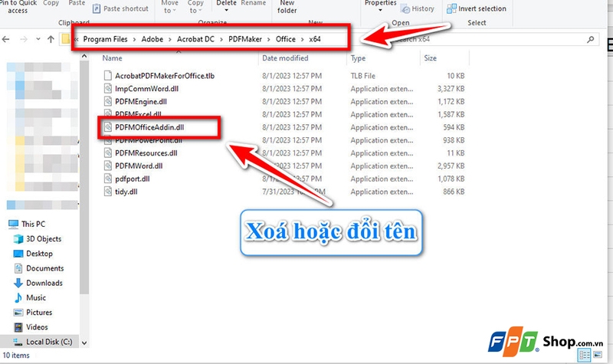Open Videos in navigation pane
613x364 pixels.
coord(31,327)
